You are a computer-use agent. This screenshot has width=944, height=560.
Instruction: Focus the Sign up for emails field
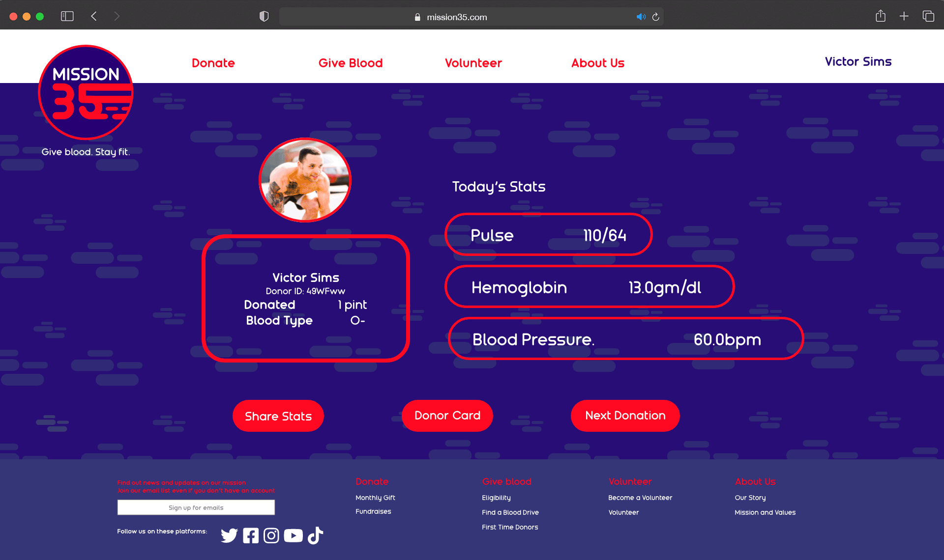[196, 507]
